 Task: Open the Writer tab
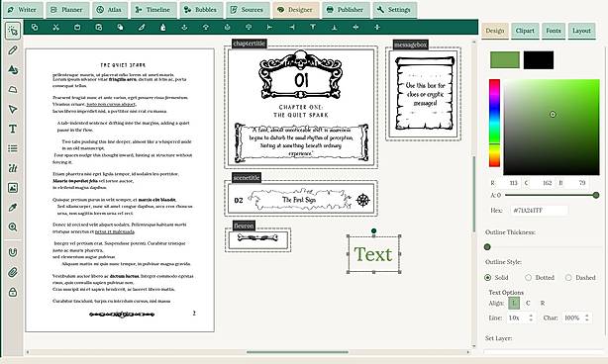click(x=23, y=10)
